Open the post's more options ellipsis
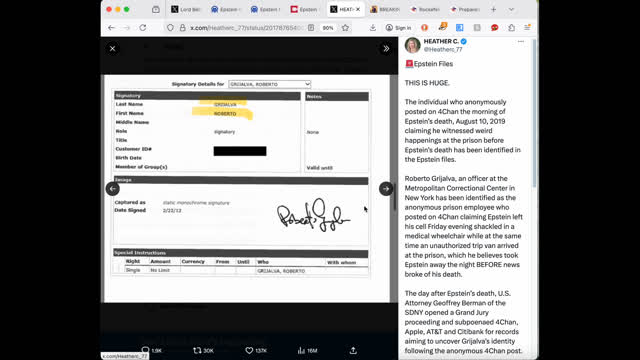Viewport: 640px width, 360px height. point(521,41)
